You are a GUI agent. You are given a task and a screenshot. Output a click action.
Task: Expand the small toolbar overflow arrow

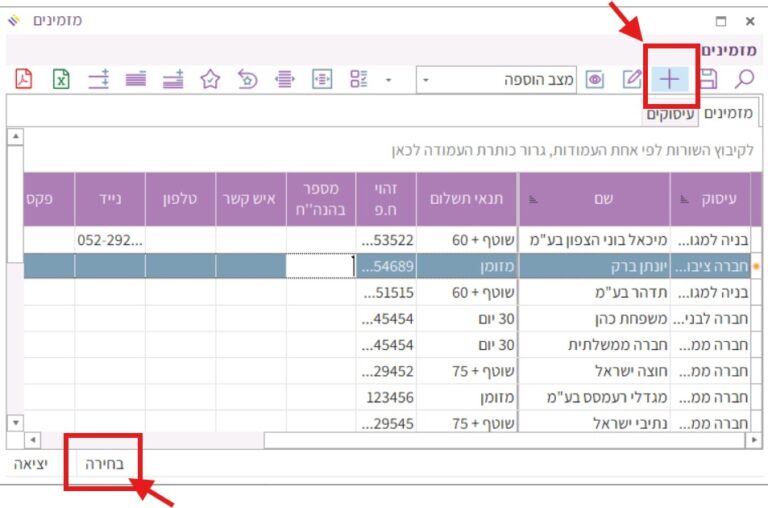pos(389,79)
